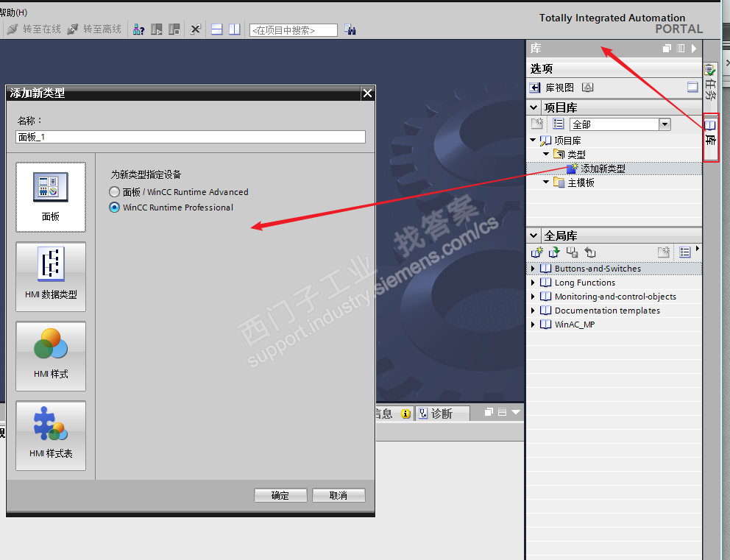Collapse the 项目库 section chevron
Screen dimensions: 730x560
534,107
